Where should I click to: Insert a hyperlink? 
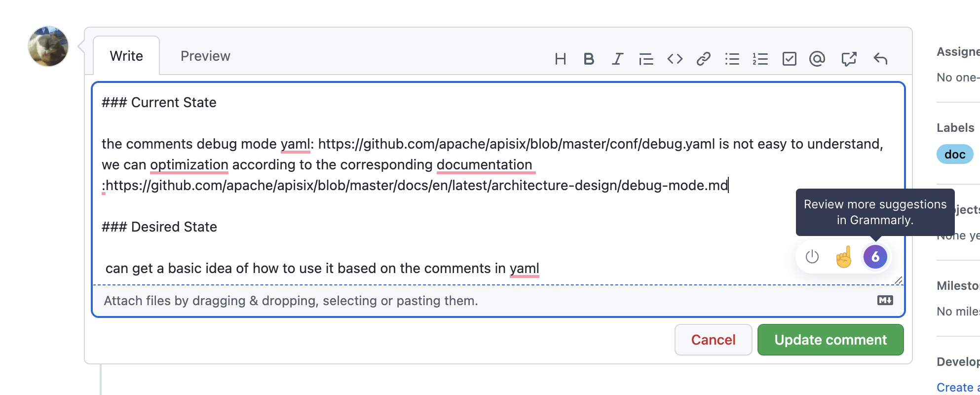[x=703, y=59]
